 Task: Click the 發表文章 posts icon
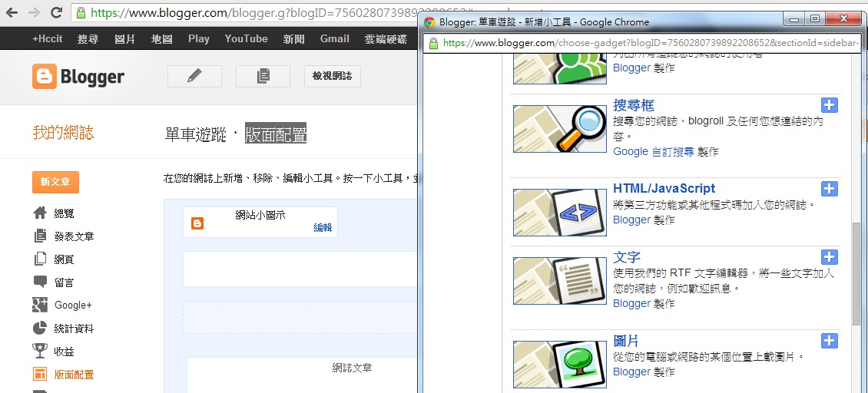(x=40, y=236)
